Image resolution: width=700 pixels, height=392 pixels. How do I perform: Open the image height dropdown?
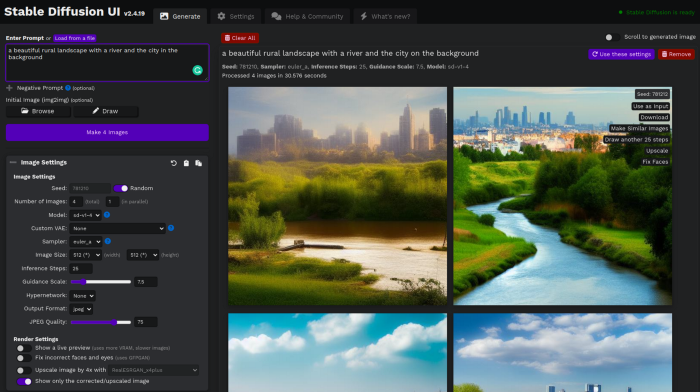tap(143, 255)
